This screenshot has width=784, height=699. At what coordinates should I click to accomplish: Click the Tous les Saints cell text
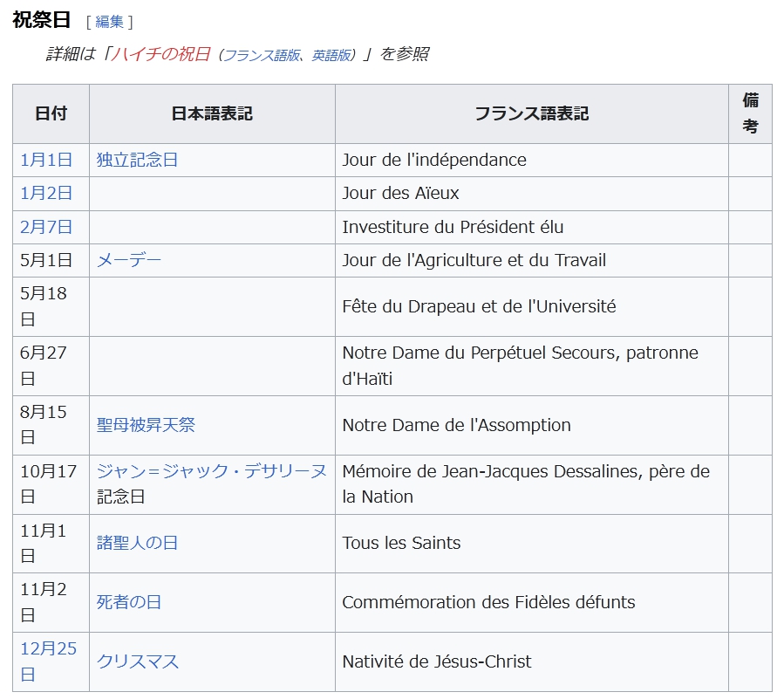point(401,543)
